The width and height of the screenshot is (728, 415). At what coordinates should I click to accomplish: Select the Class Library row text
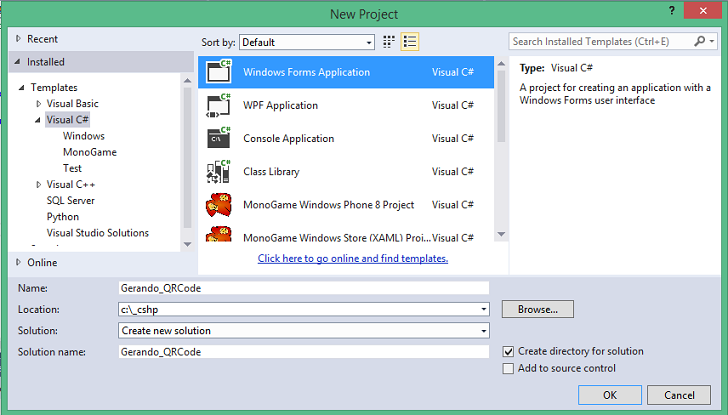(x=271, y=171)
